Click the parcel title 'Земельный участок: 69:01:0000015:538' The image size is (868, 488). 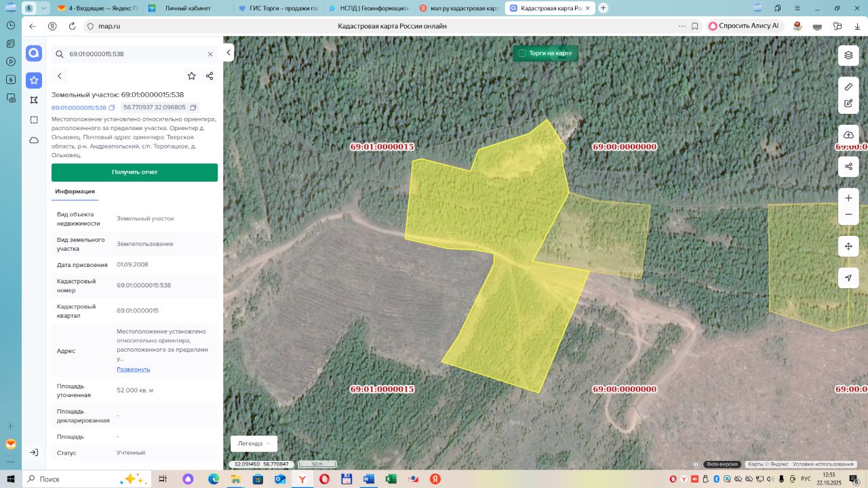point(118,95)
